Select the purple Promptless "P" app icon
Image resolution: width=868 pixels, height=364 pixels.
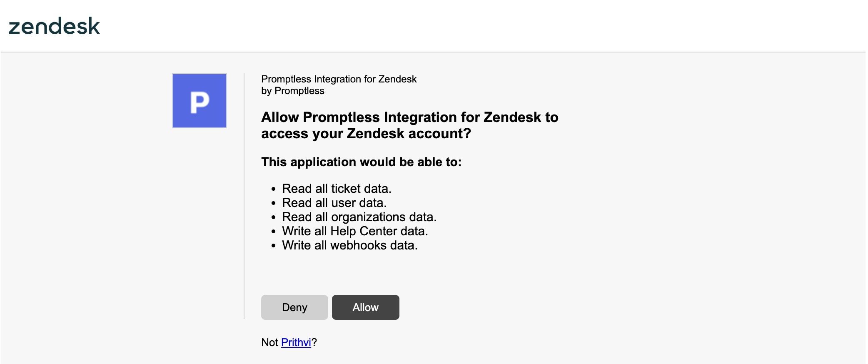[x=199, y=100]
